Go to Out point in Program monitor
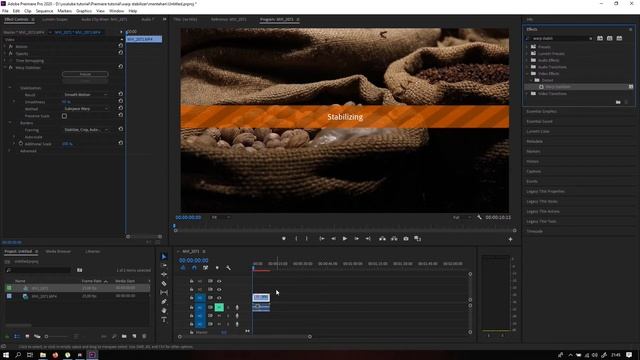This screenshot has height=360, width=640. point(368,239)
